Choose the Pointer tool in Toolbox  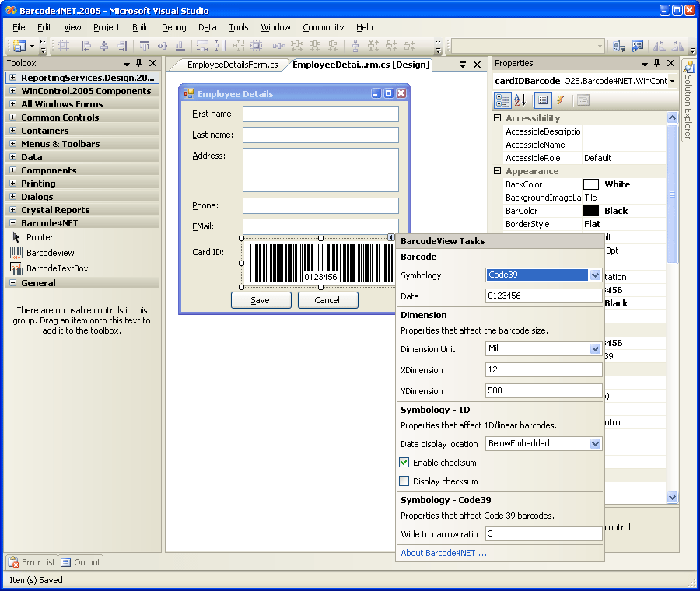coord(40,237)
